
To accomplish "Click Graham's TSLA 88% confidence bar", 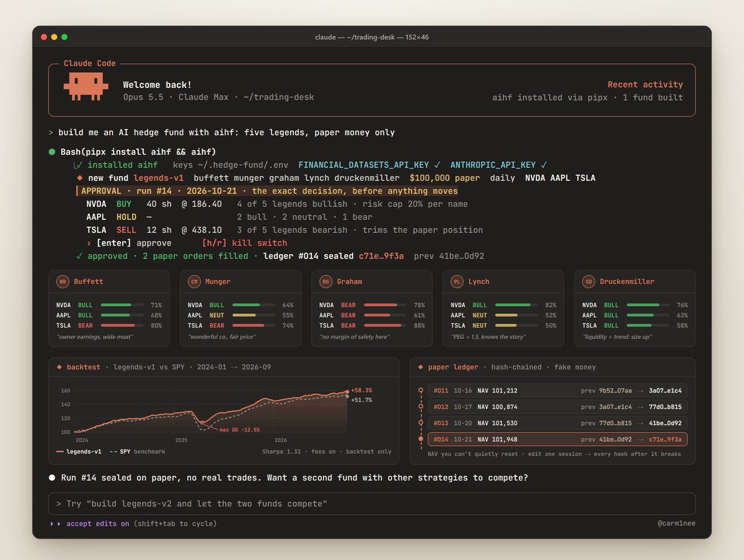I will [385, 325].
